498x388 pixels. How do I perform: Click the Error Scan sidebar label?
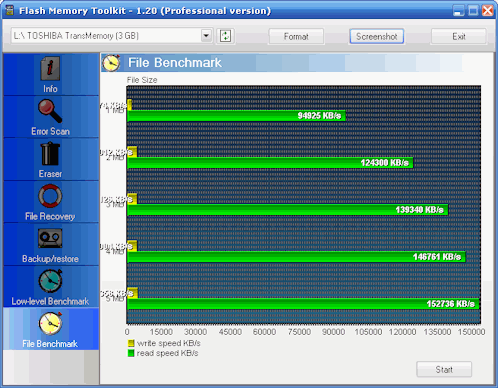click(x=50, y=131)
